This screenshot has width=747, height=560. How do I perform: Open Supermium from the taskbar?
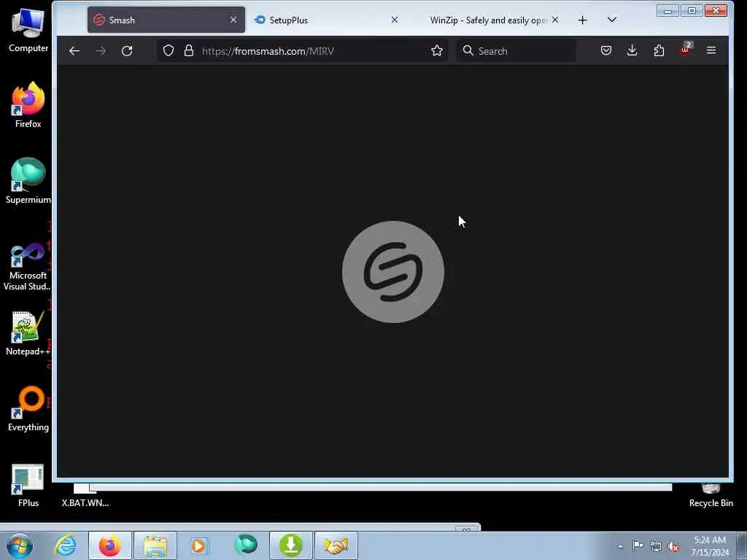tap(246, 545)
